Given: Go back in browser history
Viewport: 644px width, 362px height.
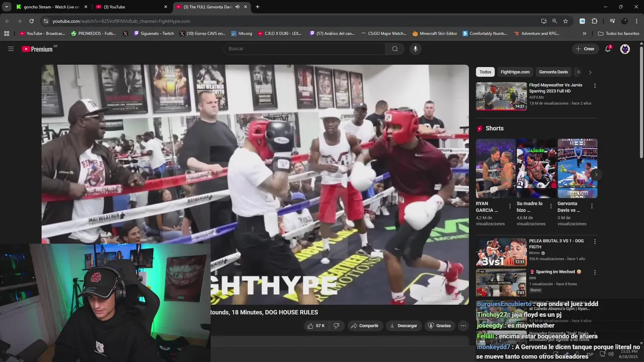Looking at the screenshot, I should click(x=7, y=21).
